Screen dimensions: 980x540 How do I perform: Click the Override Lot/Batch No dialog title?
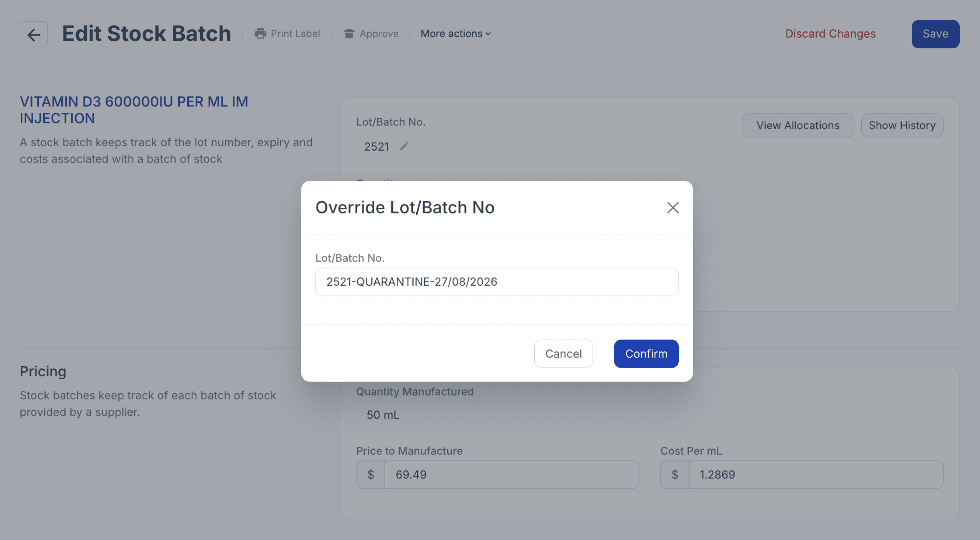click(405, 208)
